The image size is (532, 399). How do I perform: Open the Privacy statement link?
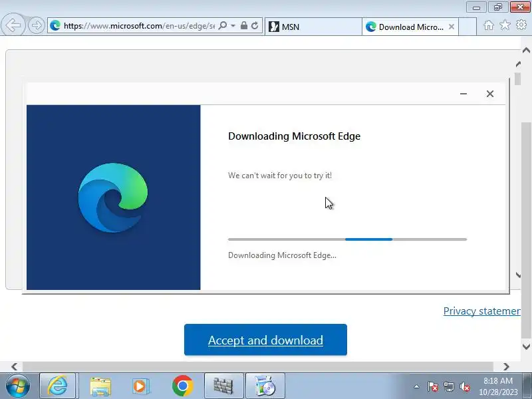click(x=481, y=311)
